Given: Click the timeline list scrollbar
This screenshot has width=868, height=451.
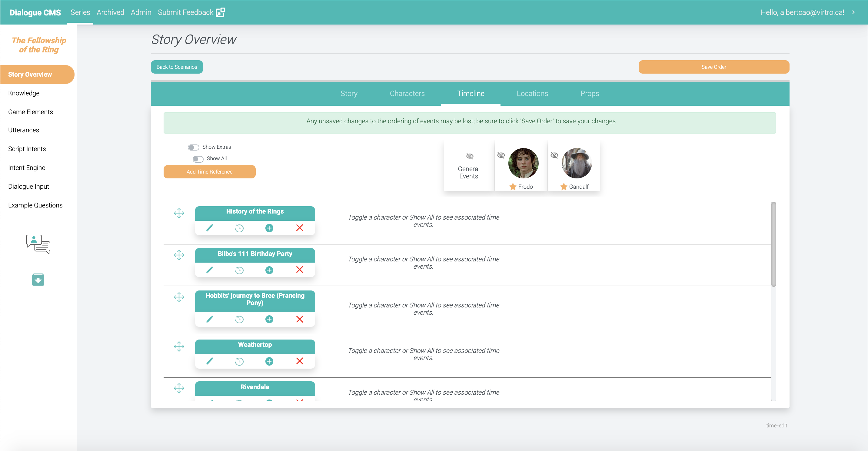Looking at the screenshot, I should 773,244.
